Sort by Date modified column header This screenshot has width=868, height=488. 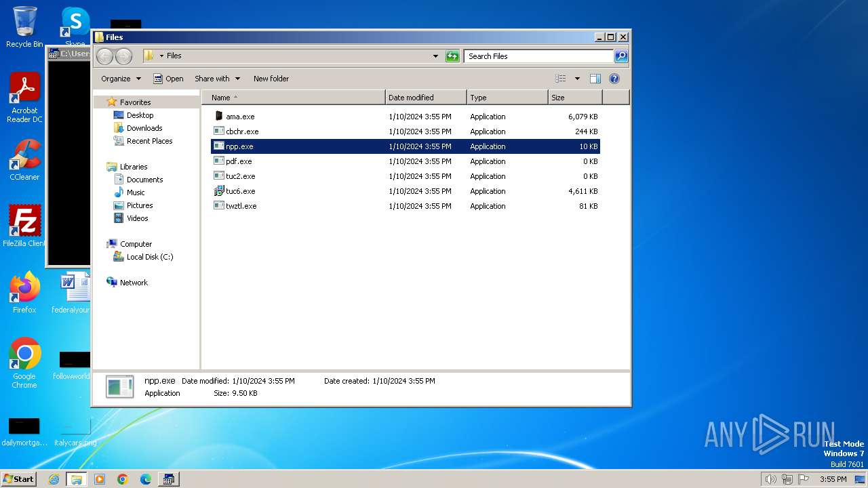tap(426, 98)
